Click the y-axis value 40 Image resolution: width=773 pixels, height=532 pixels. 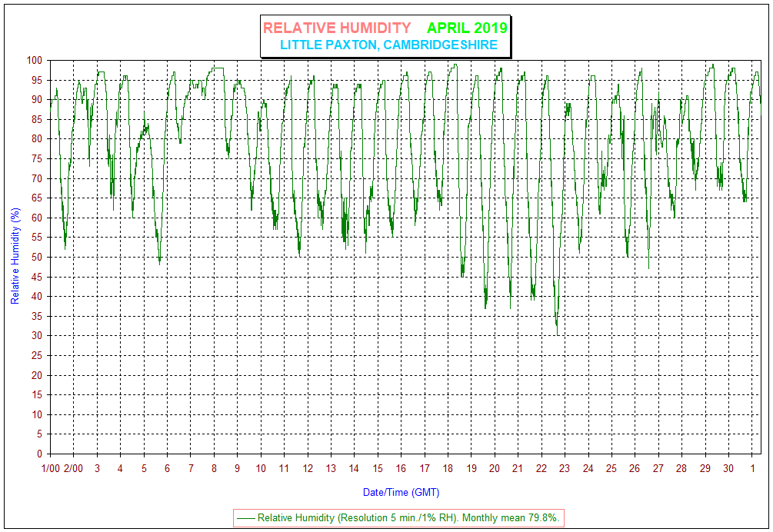[x=38, y=297]
